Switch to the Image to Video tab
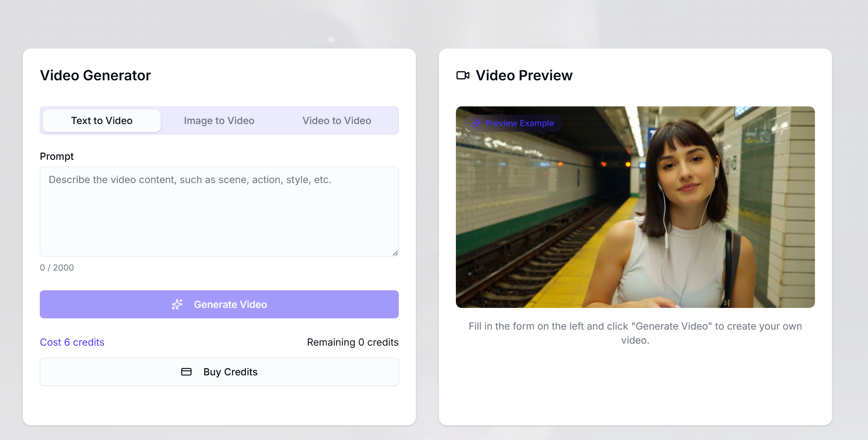This screenshot has height=440, width=868. click(219, 120)
